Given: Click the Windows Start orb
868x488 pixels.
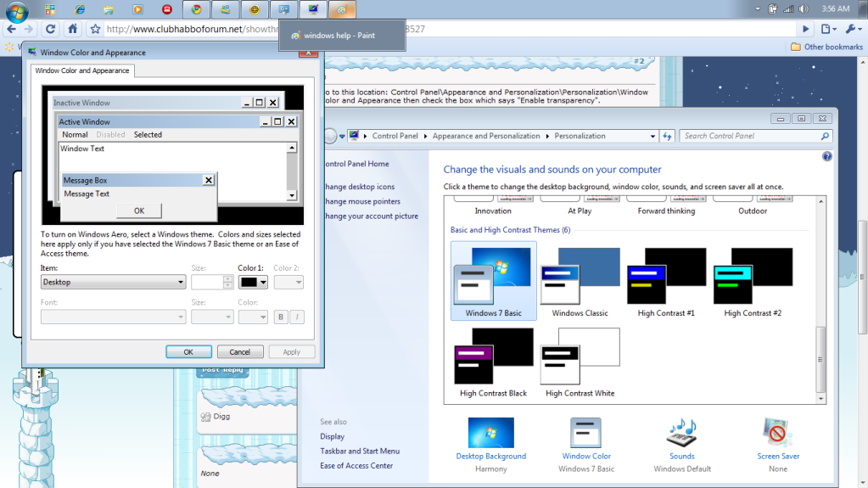Looking at the screenshot, I should [x=16, y=10].
